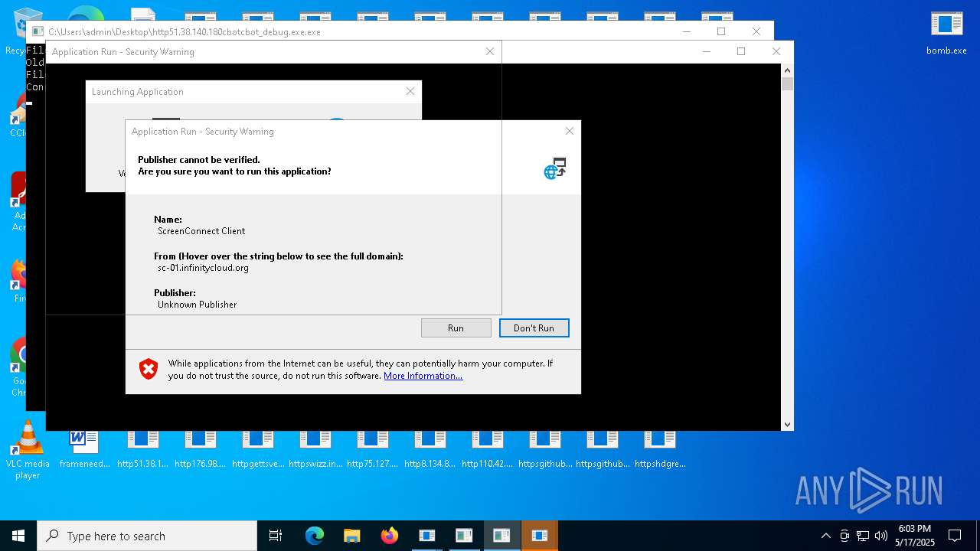Image resolution: width=980 pixels, height=551 pixels.
Task: Select the bomb.exe desktop icon
Action: (x=946, y=33)
